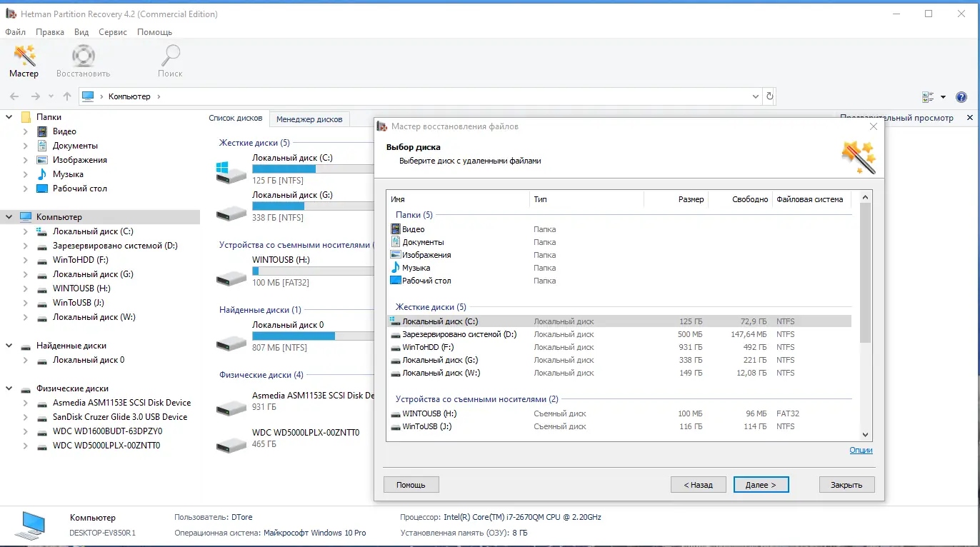Viewport: 980px width, 547px height.
Task: Click the Документы icon in the left tree
Action: point(42,146)
